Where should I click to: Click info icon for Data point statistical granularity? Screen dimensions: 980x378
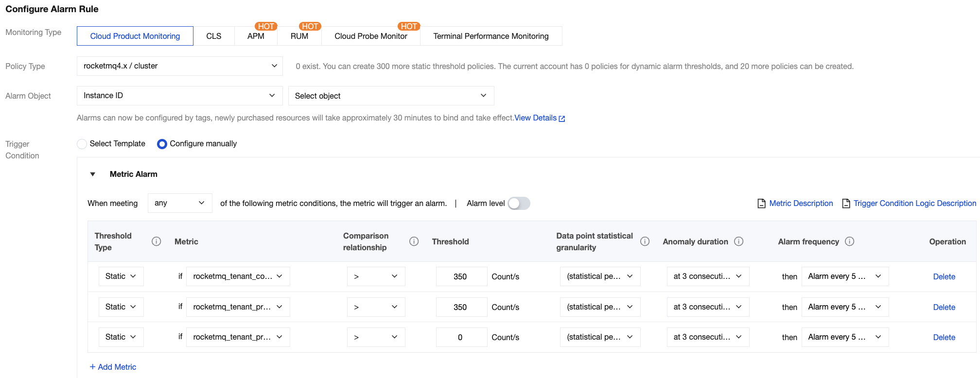(645, 241)
